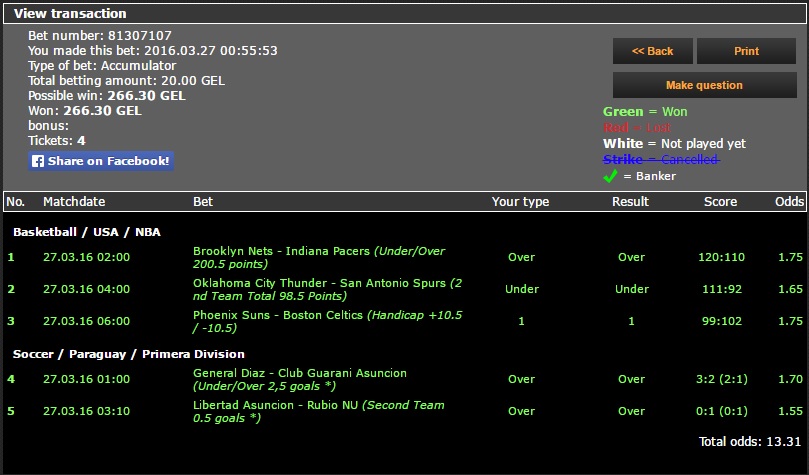809x475 pixels.
Task: Select Phoenix Suns - Boston Celtics bet
Action: pos(327,321)
